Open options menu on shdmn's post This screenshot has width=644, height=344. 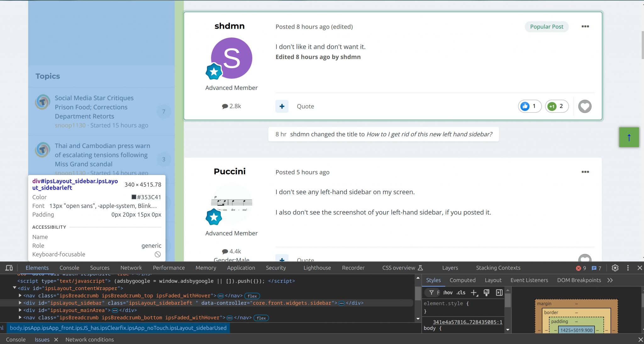pos(585,26)
